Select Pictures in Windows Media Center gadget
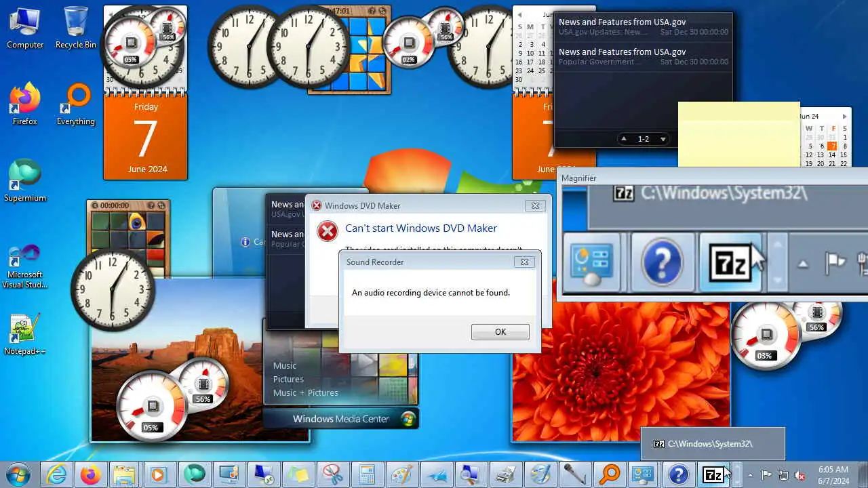Screen dimensions: 868x488 click(288, 379)
